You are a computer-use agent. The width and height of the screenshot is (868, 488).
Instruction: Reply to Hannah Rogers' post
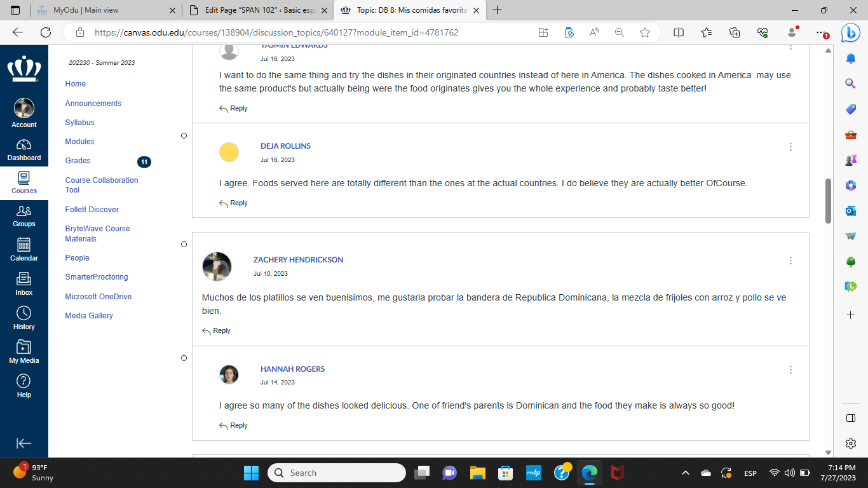[x=233, y=426]
